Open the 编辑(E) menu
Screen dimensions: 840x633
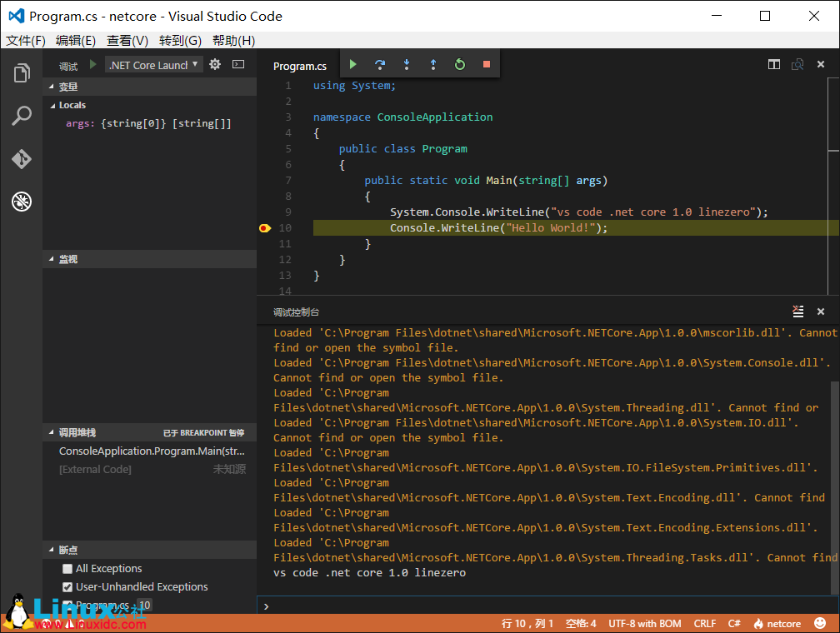click(x=76, y=41)
